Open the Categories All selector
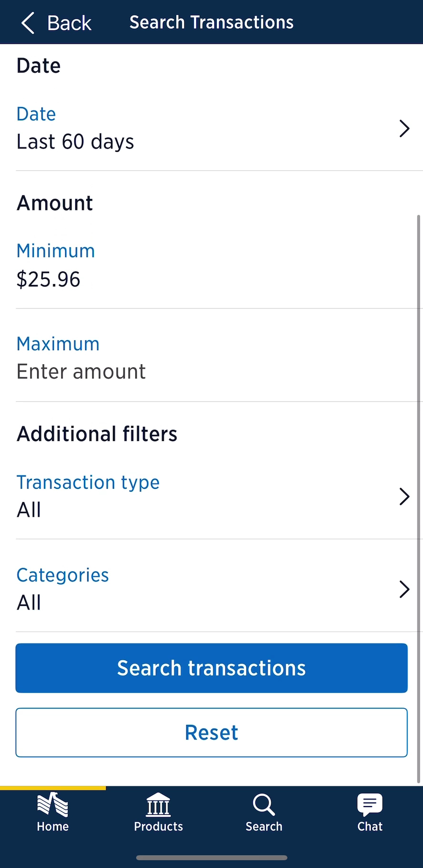The image size is (423, 868). tap(29, 603)
